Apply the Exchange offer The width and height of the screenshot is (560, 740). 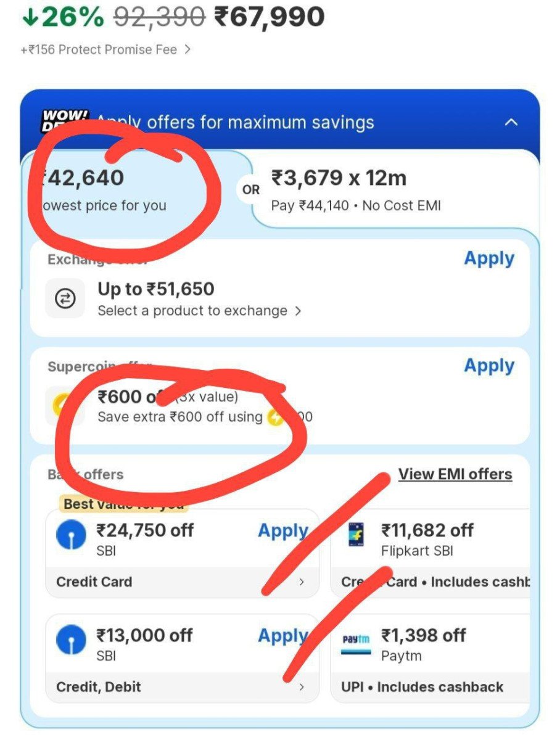[x=488, y=258]
